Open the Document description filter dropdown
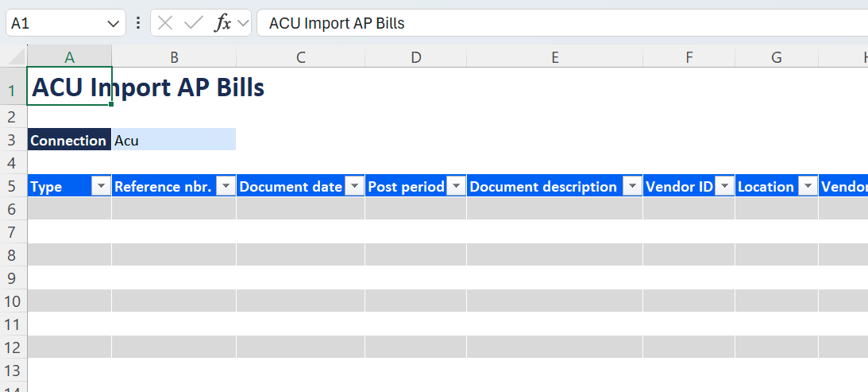Viewport: 868px width, 392px height. click(x=632, y=187)
